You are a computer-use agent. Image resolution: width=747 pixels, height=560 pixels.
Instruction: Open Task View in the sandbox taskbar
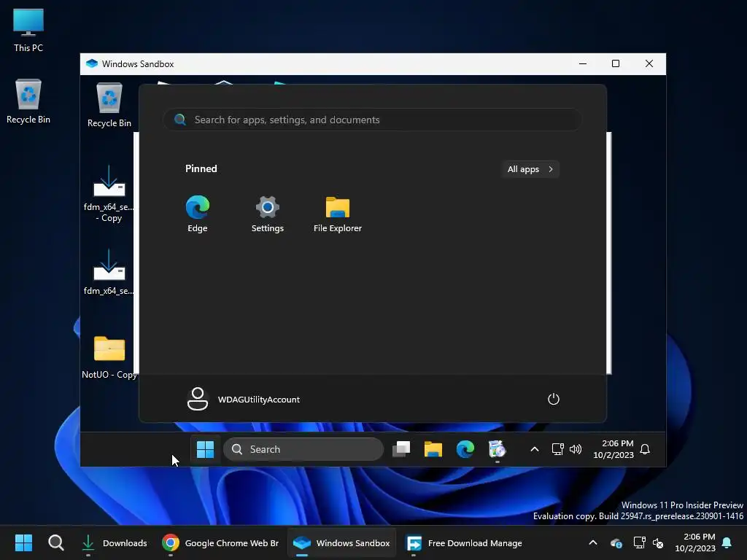coord(401,449)
